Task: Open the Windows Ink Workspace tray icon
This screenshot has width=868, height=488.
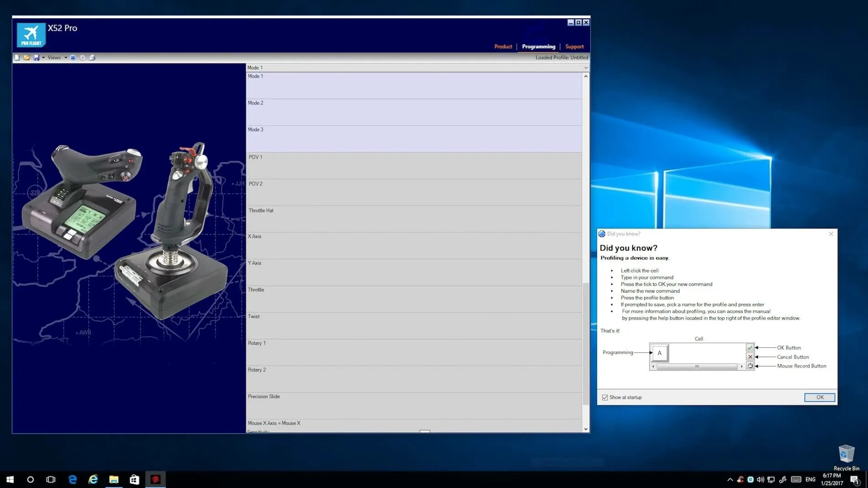Action: [x=783, y=479]
